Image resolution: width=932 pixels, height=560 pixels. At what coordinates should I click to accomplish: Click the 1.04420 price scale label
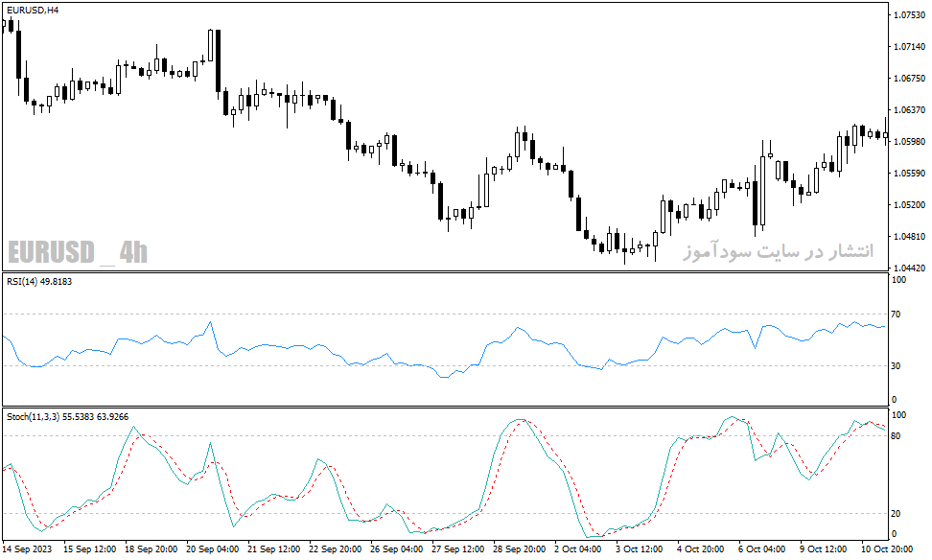pyautogui.click(x=909, y=268)
